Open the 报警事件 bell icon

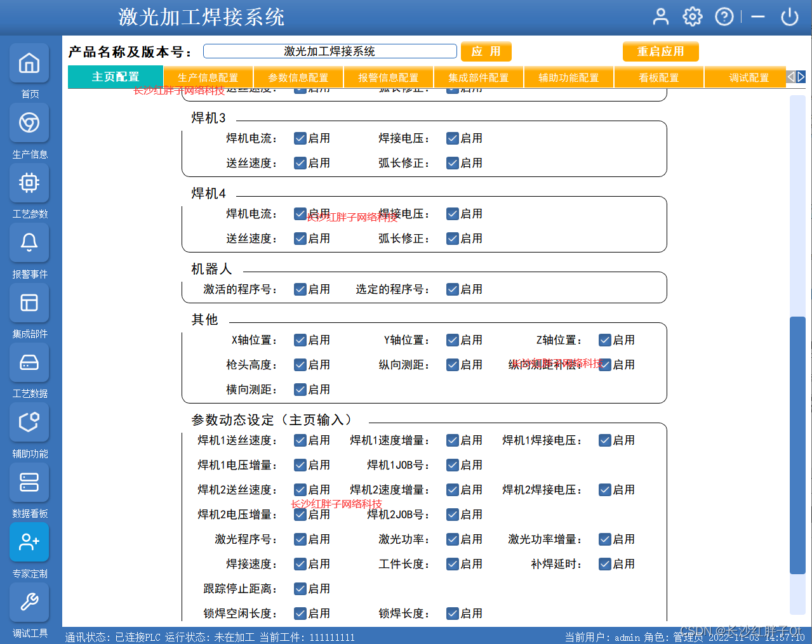29,242
